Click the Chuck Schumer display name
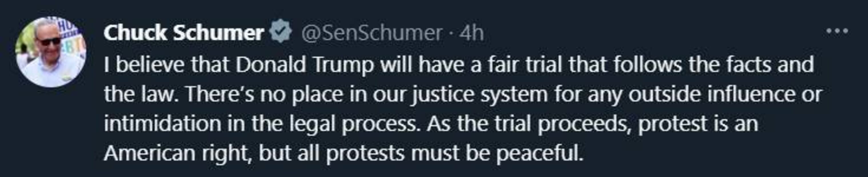Screen dimensions: 868x177 [x=184, y=33]
